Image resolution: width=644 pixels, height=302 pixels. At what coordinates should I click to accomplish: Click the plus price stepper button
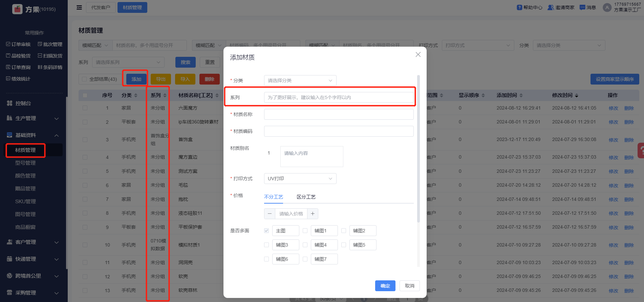[313, 214]
